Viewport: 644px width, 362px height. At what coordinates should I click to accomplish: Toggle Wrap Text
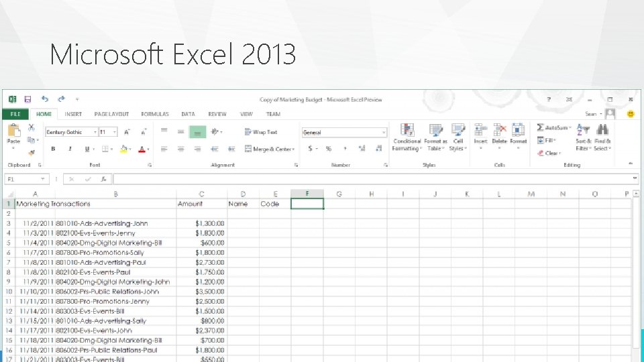coord(261,132)
